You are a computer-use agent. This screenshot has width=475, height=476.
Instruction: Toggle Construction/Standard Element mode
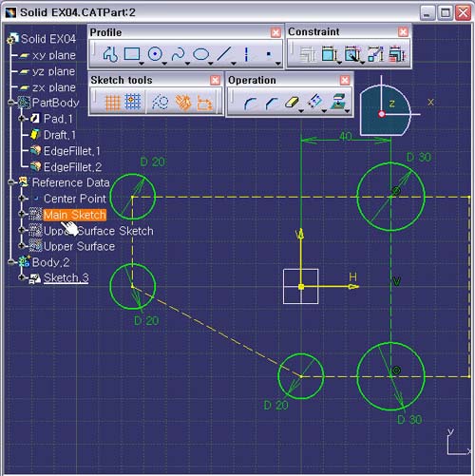click(160, 102)
